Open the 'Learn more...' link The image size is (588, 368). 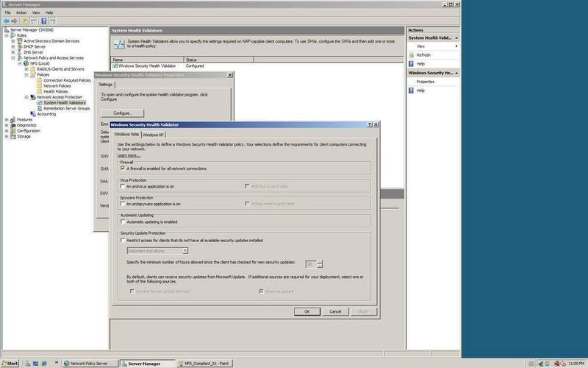(129, 155)
